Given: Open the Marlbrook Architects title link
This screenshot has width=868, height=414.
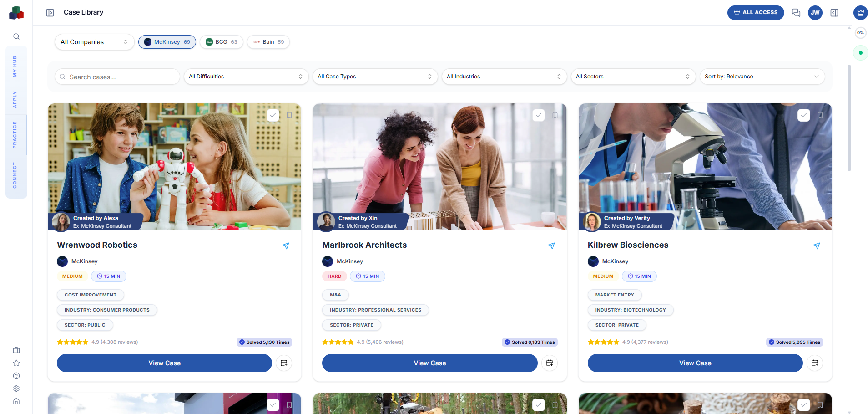Looking at the screenshot, I should point(364,245).
